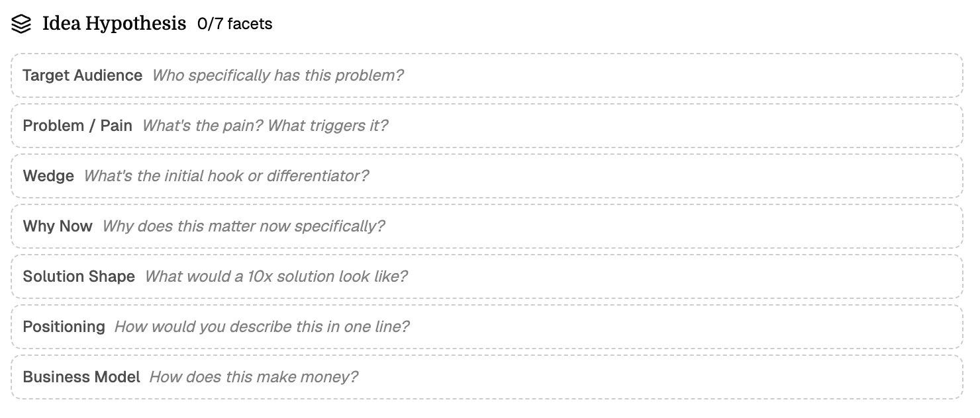Click the Target Audience label text
The image size is (980, 418).
[82, 75]
